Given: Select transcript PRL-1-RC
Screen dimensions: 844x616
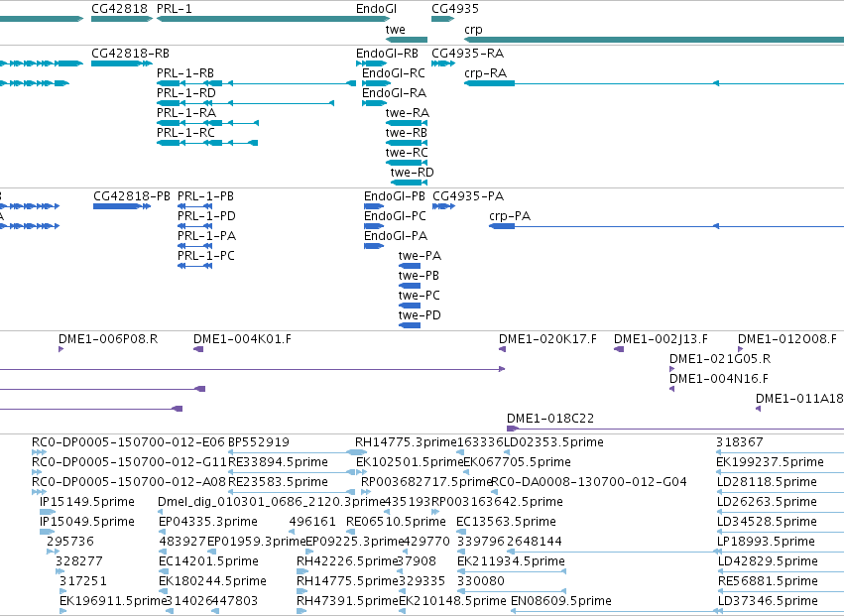Looking at the screenshot, I should 207,143.
